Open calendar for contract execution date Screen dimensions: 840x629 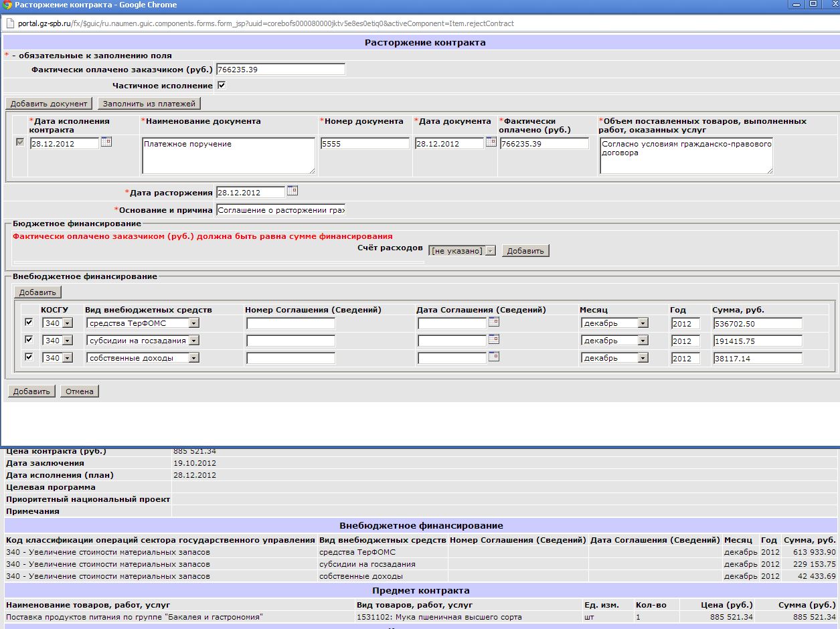click(106, 142)
